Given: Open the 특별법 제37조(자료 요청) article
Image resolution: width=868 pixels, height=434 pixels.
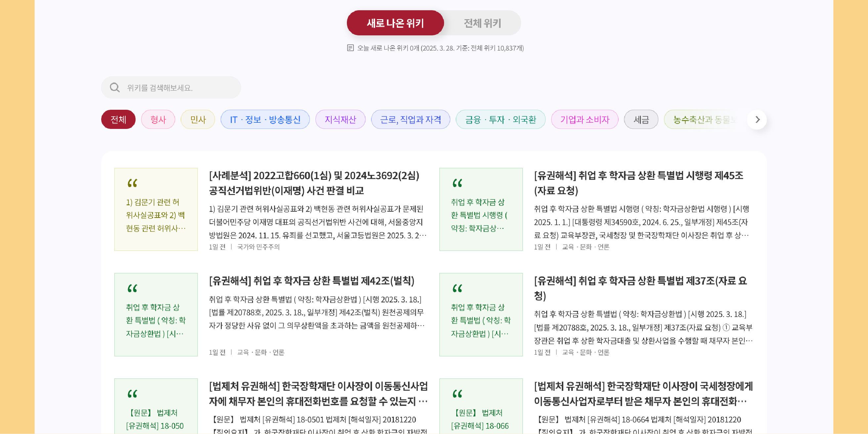Looking at the screenshot, I should pos(641,288).
